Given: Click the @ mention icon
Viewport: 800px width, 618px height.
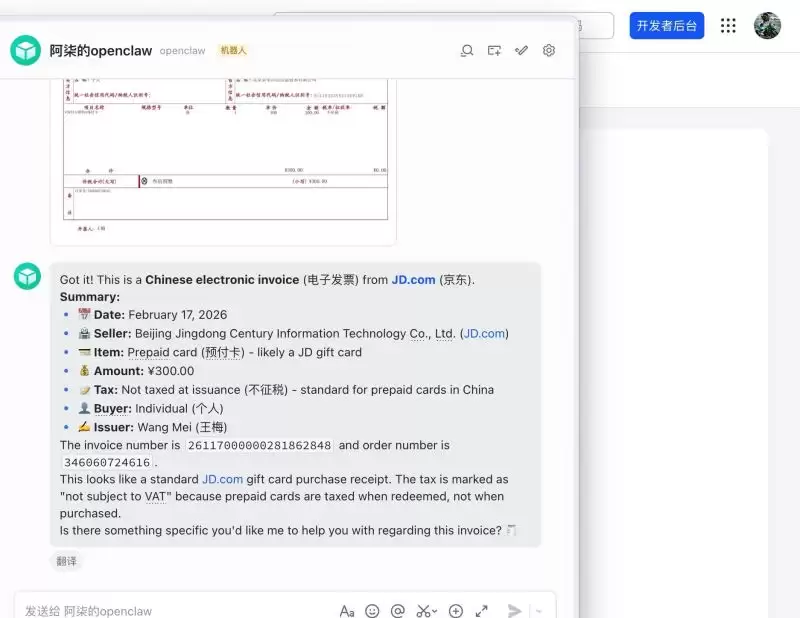Looking at the screenshot, I should pos(398,611).
